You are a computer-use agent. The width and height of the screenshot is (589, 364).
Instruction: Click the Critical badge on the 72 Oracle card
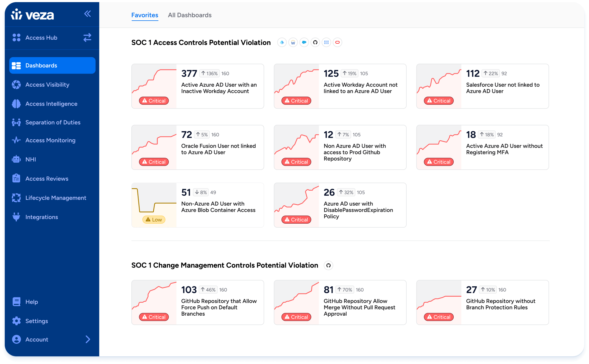pyautogui.click(x=154, y=162)
